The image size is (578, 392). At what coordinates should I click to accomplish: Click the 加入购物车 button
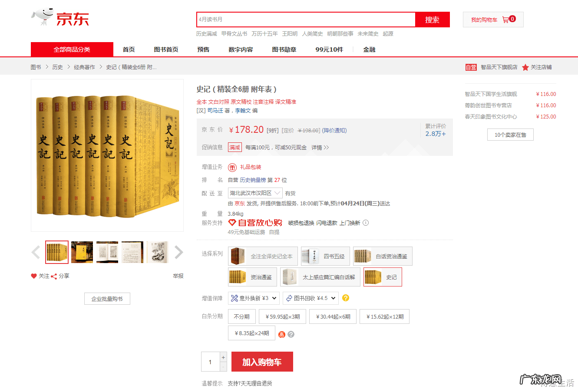coord(262,362)
